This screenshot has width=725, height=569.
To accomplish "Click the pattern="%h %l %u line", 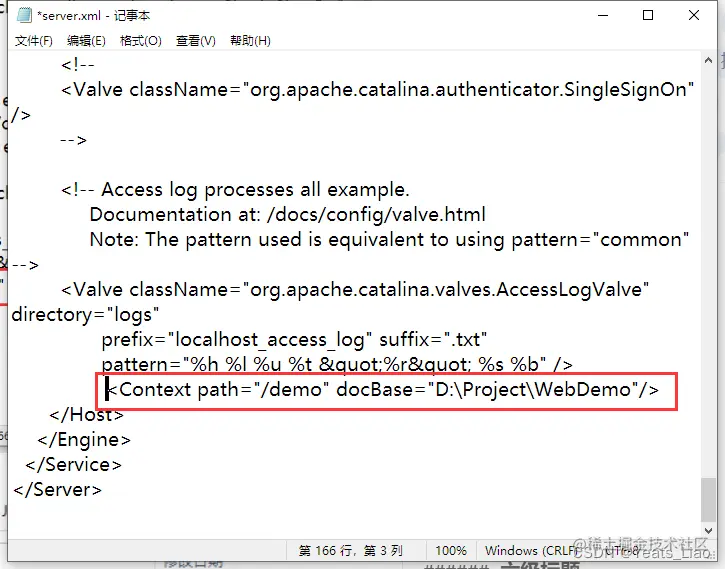I will pos(337,365).
